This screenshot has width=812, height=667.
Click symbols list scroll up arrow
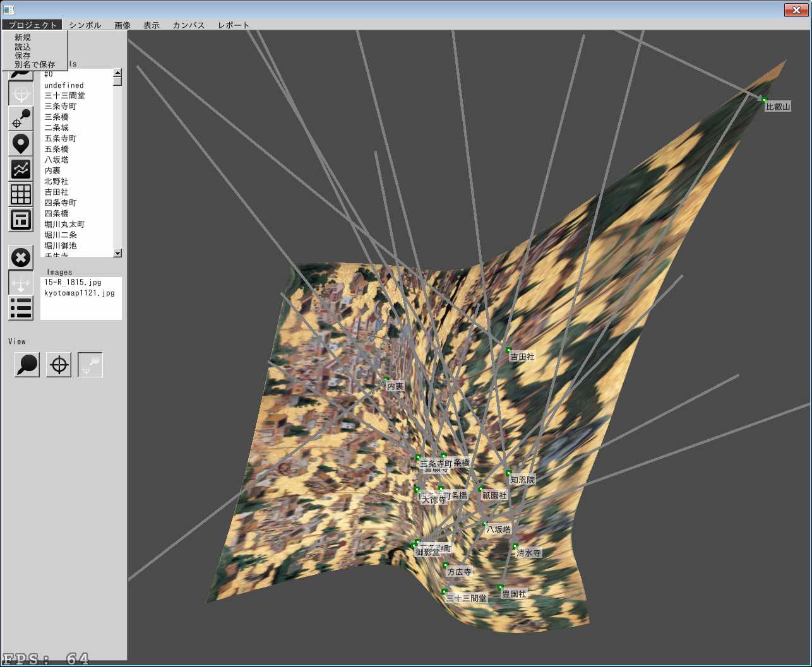click(117, 73)
